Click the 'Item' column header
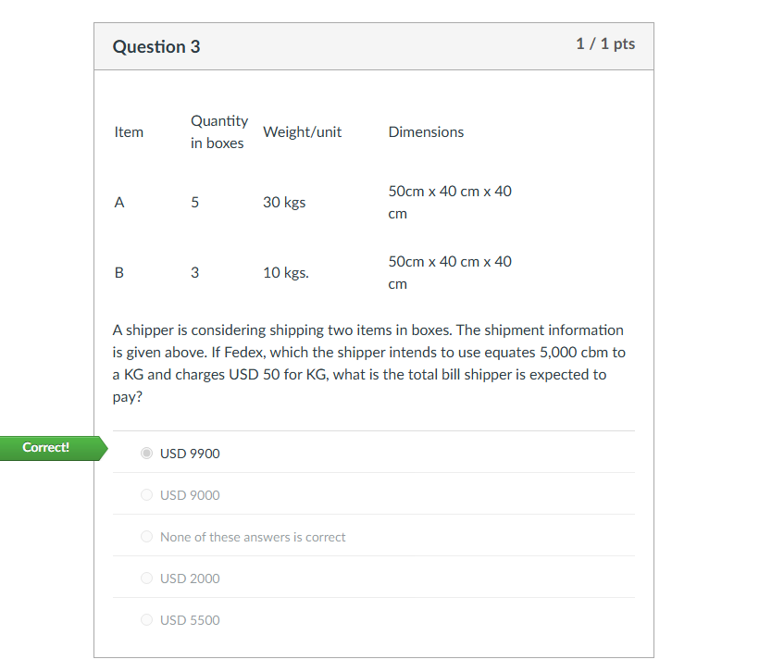 point(129,131)
